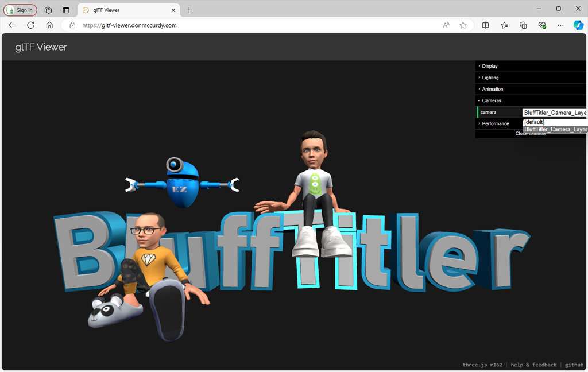The image size is (588, 372).
Task: Add this page to favorites star
Action: (463, 25)
